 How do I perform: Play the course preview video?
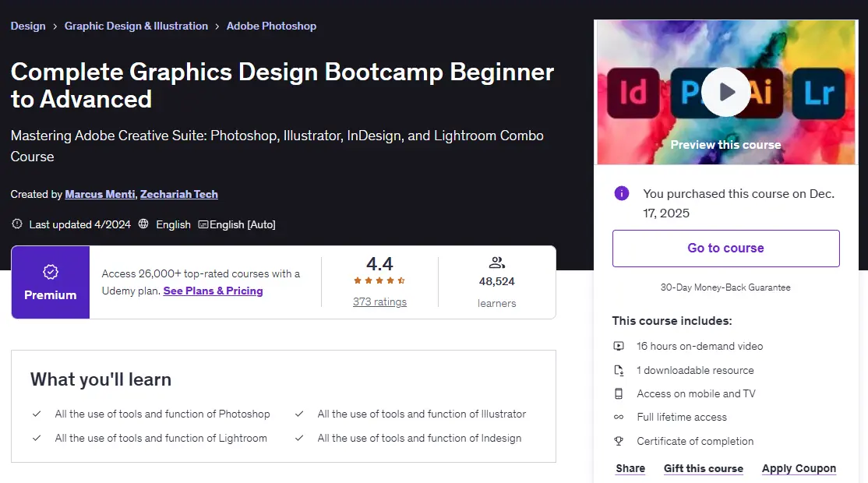(x=725, y=92)
